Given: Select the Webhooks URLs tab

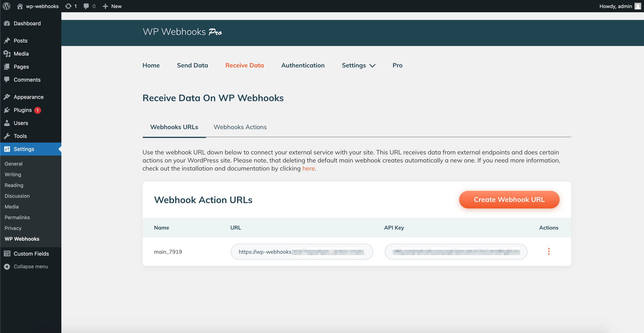Looking at the screenshot, I should point(174,127).
